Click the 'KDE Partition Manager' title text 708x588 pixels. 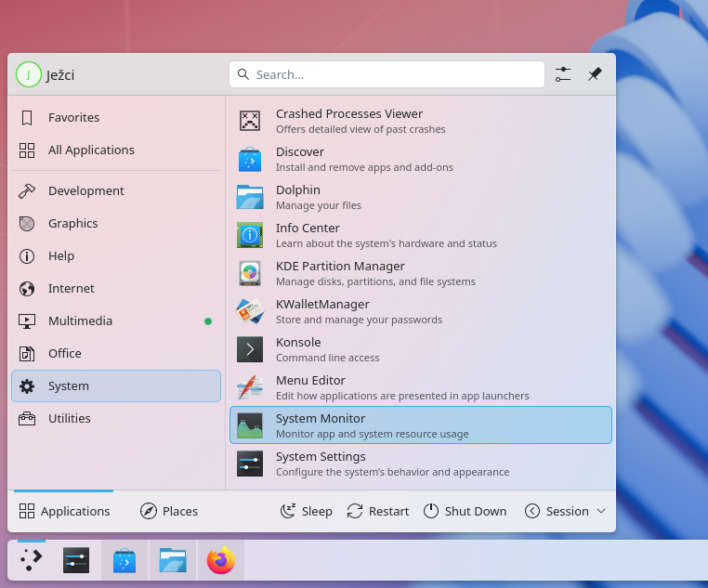(x=340, y=267)
